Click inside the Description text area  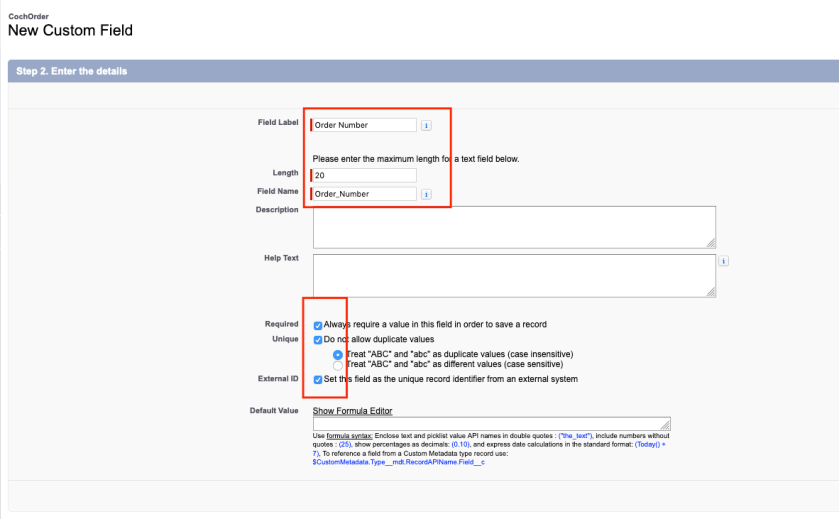coord(513,227)
